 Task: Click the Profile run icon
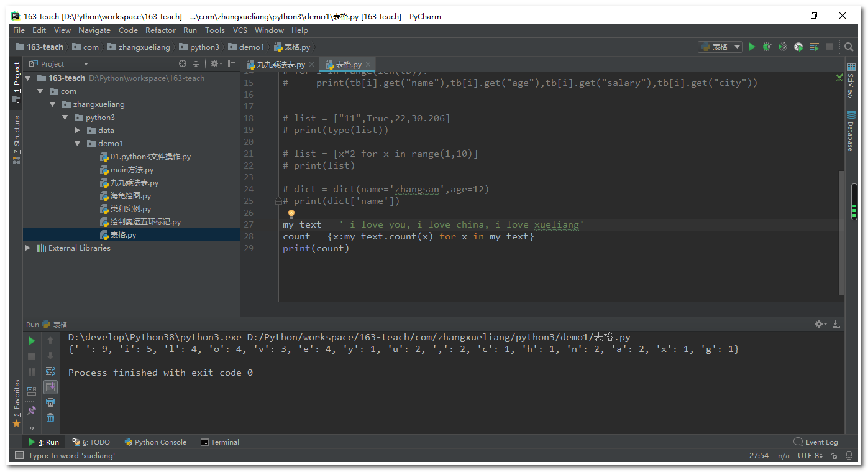click(x=798, y=47)
